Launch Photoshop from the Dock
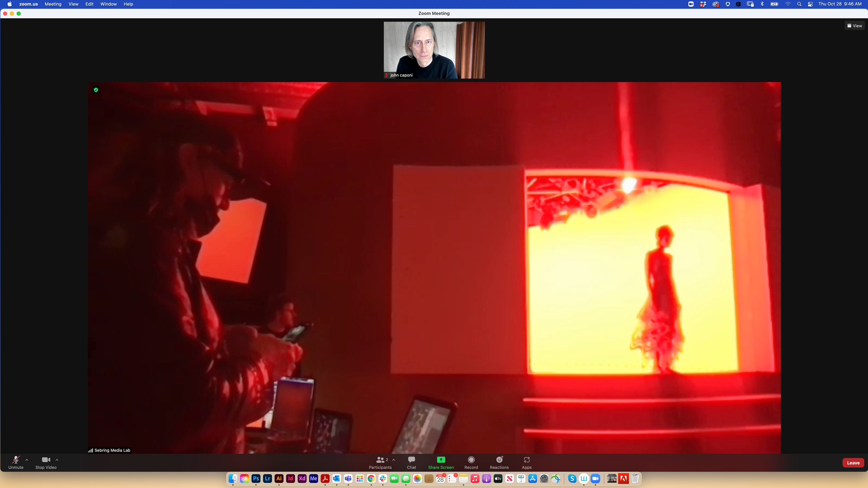This screenshot has height=488, width=868. 256,478
